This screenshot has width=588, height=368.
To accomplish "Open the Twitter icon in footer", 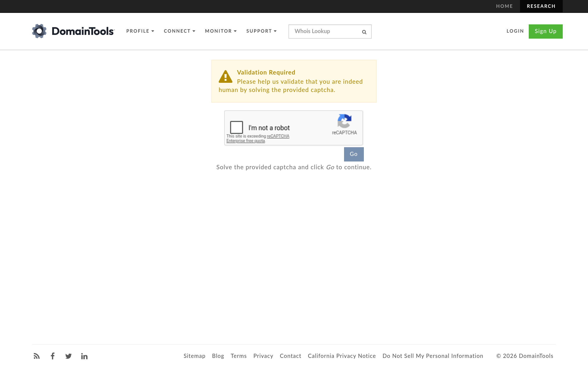I will [x=68, y=356].
